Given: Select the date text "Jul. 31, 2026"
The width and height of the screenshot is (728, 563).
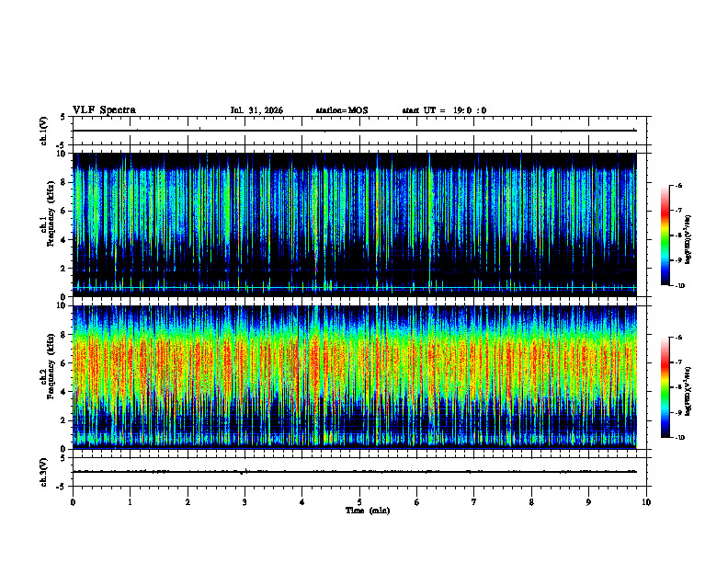Looking at the screenshot, I should (256, 110).
